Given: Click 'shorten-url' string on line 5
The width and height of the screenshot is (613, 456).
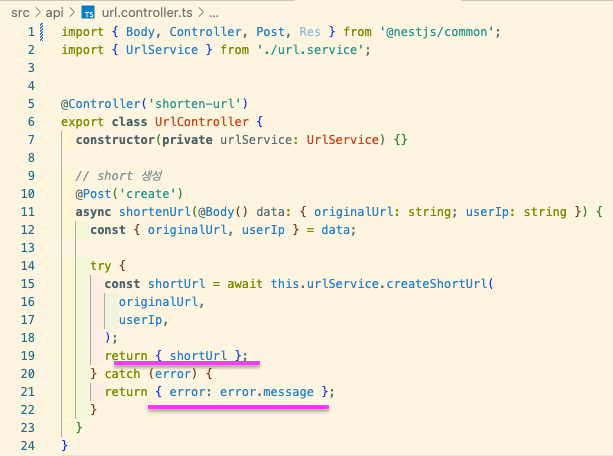Looking at the screenshot, I should (195, 104).
